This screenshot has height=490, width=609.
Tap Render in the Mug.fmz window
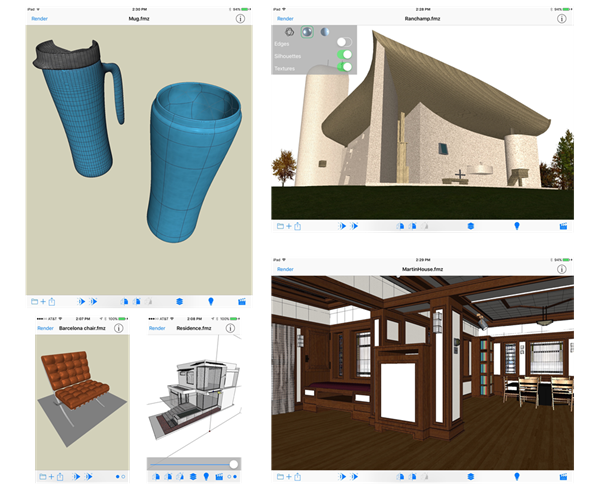point(40,19)
